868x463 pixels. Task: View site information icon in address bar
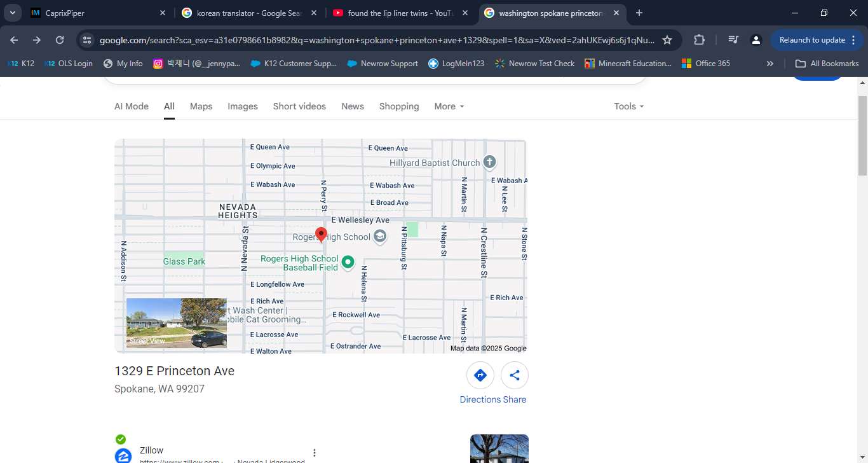(x=87, y=40)
